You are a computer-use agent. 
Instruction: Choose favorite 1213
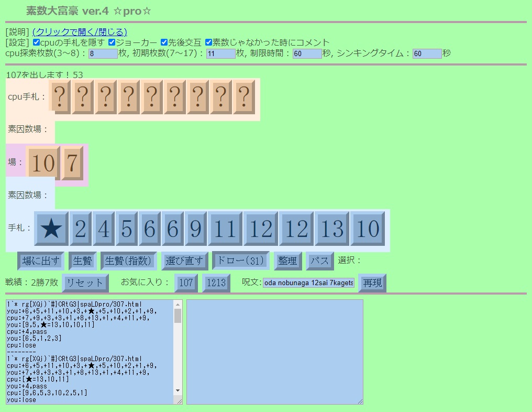pyautogui.click(x=216, y=283)
